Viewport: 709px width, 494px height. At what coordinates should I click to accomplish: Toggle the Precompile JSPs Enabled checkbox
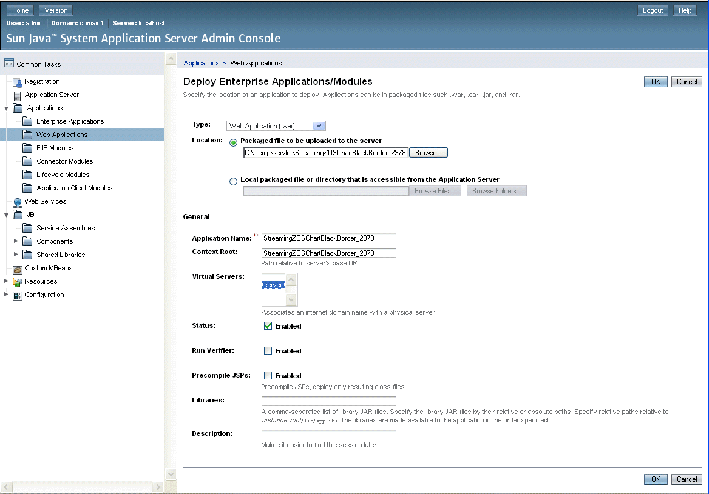pyautogui.click(x=268, y=376)
